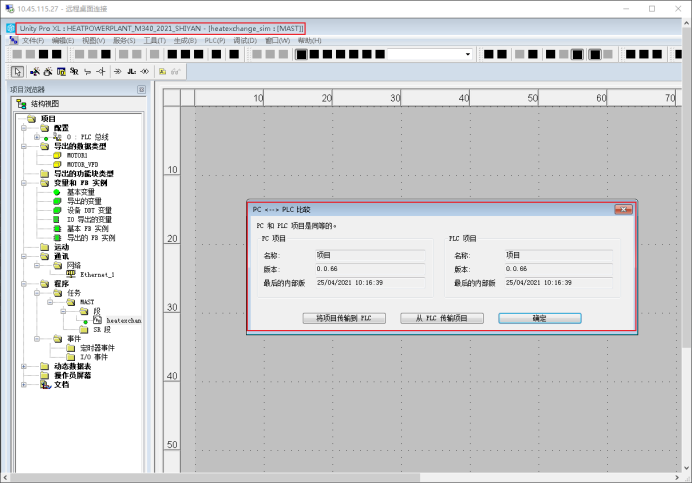Screen dimensions: 693x483
Task: Open the 文件(F) menu
Action: coord(33,41)
